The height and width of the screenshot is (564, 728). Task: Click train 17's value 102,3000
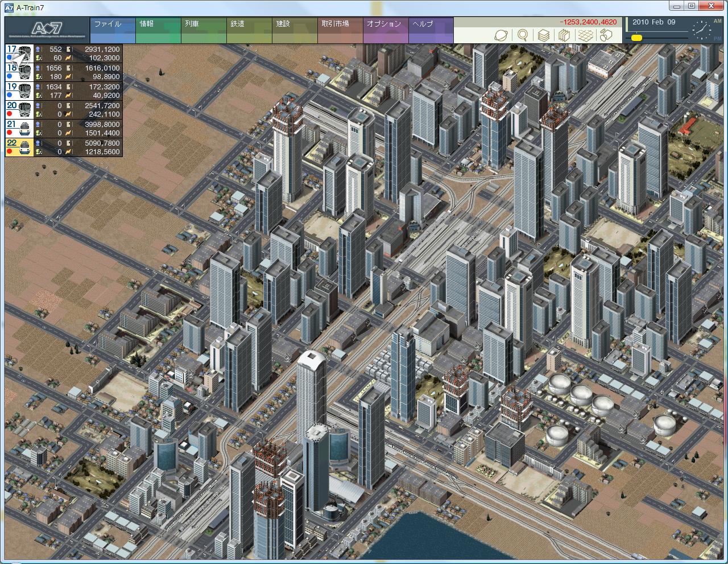click(x=105, y=58)
